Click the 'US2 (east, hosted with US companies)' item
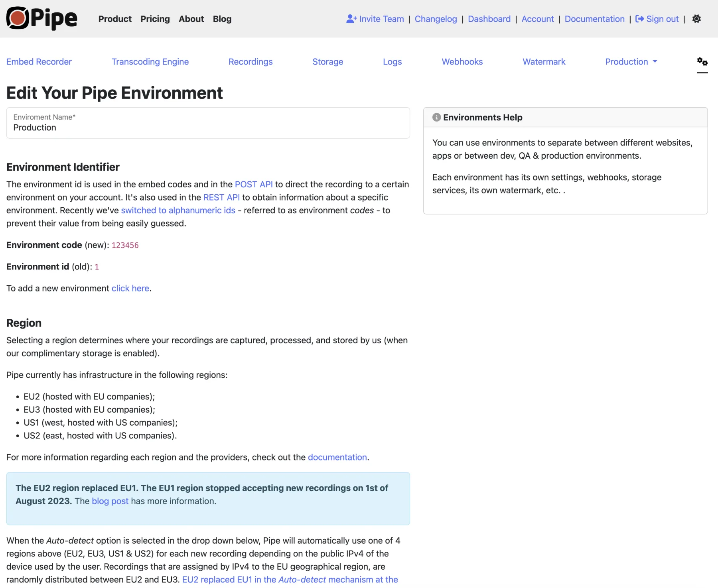 (100, 436)
